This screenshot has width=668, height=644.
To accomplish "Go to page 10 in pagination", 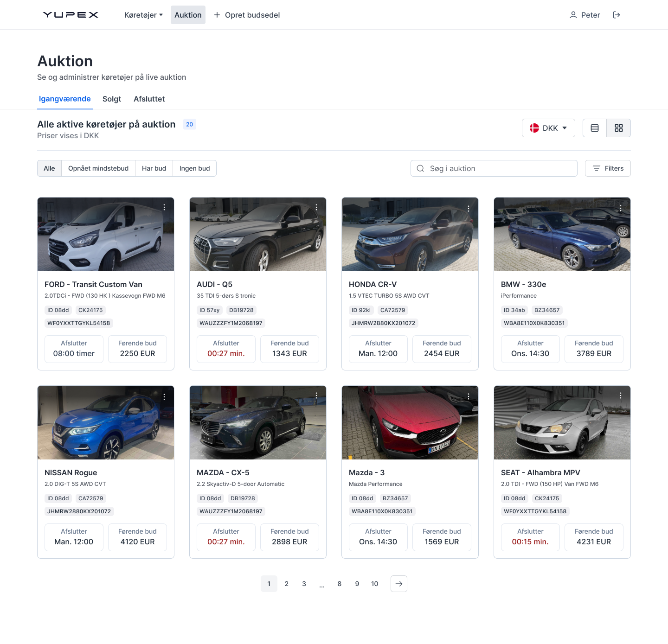I will point(374,584).
